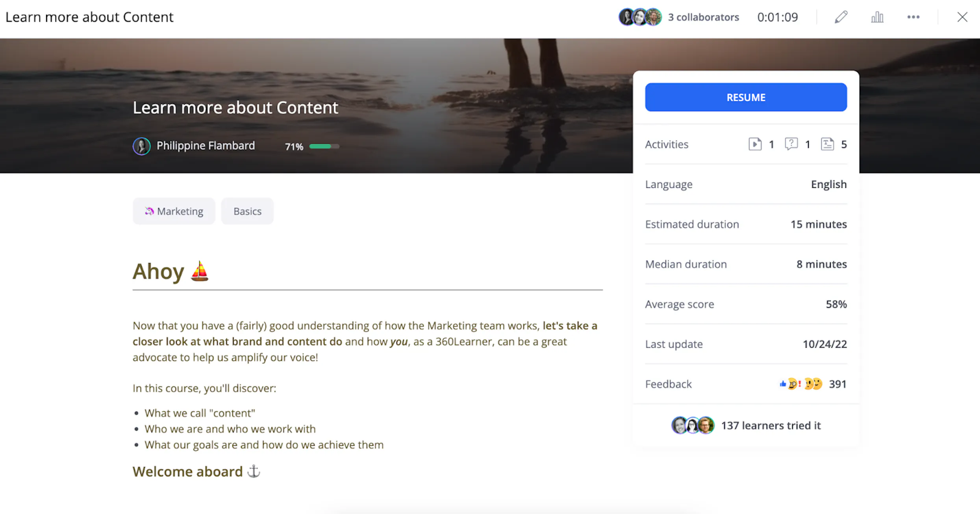Open the three-dots more options menu
980x514 pixels.
point(913,17)
